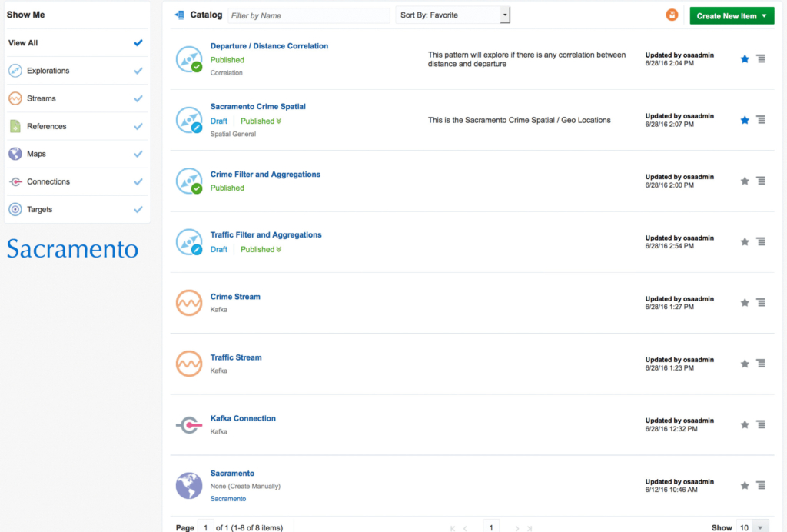Unfavorite Sacramento Crime Spatial star
787x532 pixels.
pos(745,120)
